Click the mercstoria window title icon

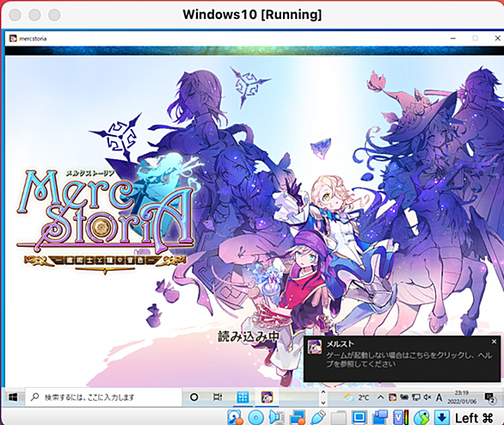[13, 39]
